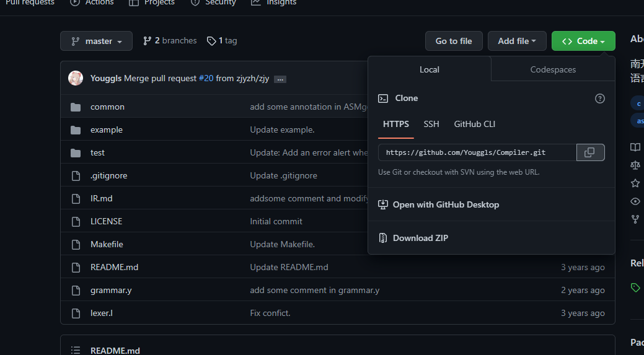Viewport: 644px width, 355px height.
Task: Select the HTTPS clone option
Action: [x=396, y=124]
